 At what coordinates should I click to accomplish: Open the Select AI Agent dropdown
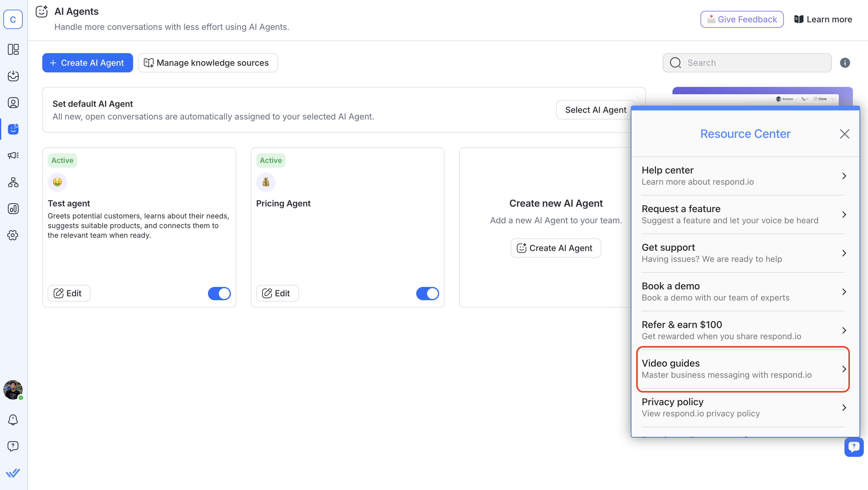[x=595, y=110]
